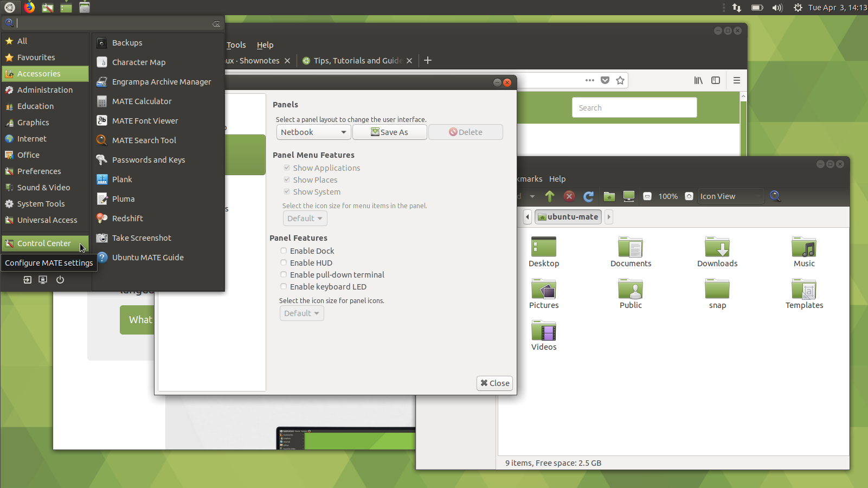868x488 pixels.
Task: Open a new Firefox tab
Action: [x=428, y=60]
